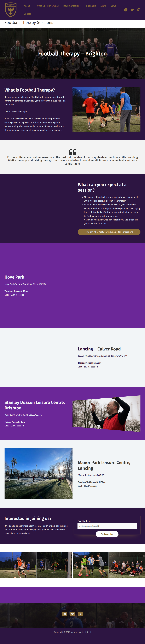The height and width of the screenshot is (644, 145).
Task: Expand the Documentation menu chevron
Action: coord(81,6)
